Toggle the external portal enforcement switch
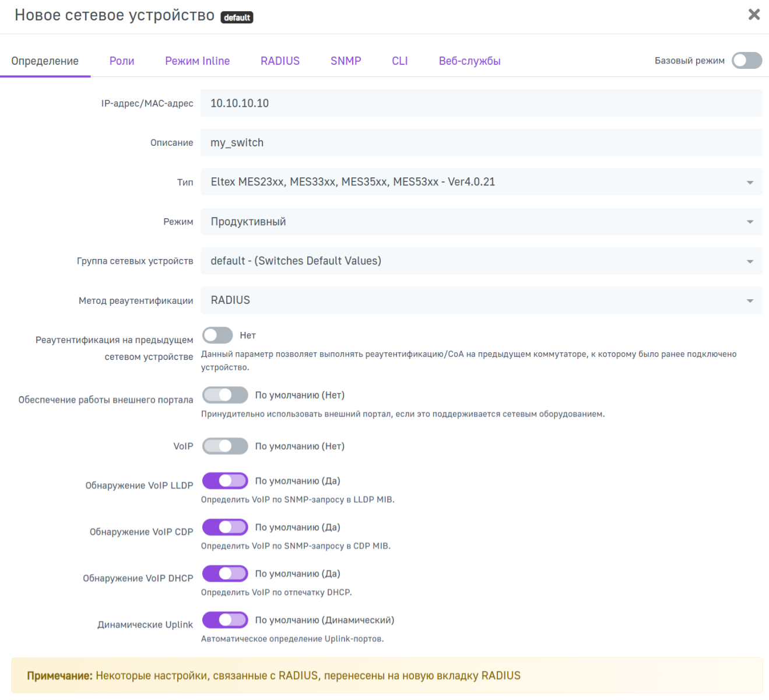 click(225, 395)
